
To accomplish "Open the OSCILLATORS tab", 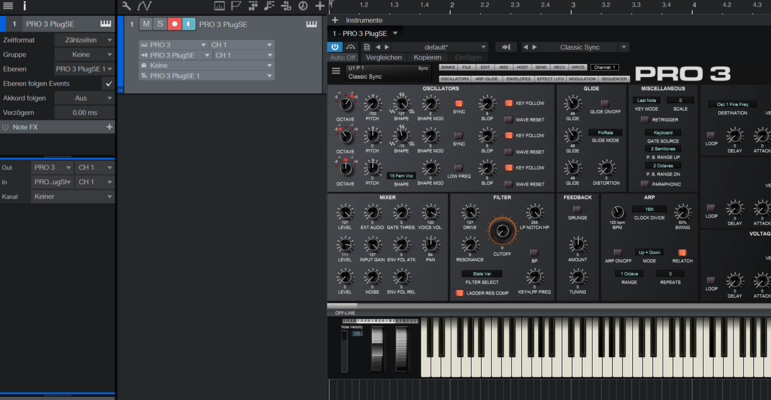I will click(x=454, y=79).
